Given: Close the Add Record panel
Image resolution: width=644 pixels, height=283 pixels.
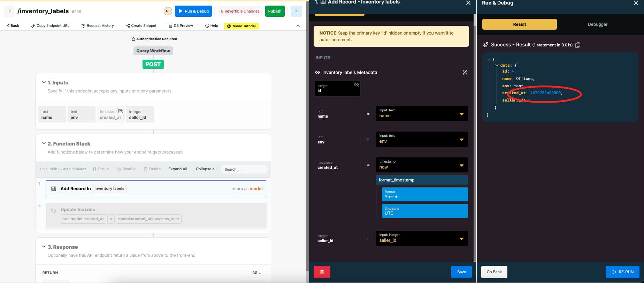Looking at the screenshot, I should [468, 3].
